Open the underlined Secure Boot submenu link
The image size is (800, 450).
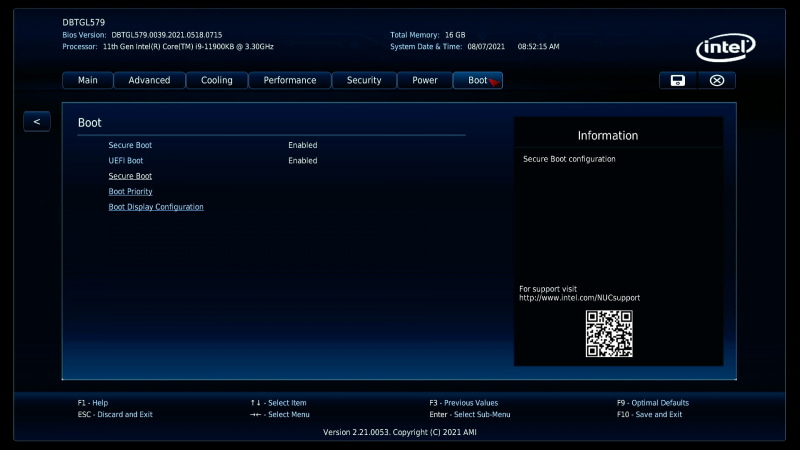click(130, 176)
